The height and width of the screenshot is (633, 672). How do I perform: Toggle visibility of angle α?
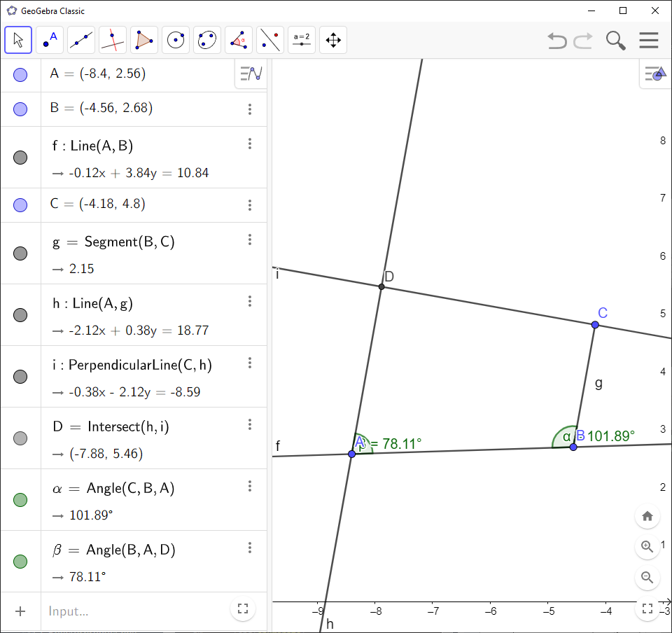pyautogui.click(x=20, y=499)
